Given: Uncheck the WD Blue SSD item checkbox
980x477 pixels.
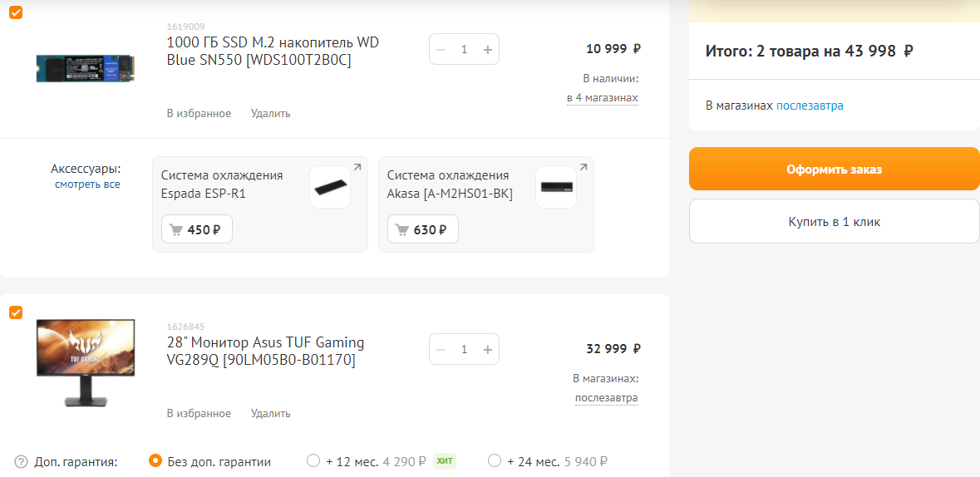Looking at the screenshot, I should 16,12.
